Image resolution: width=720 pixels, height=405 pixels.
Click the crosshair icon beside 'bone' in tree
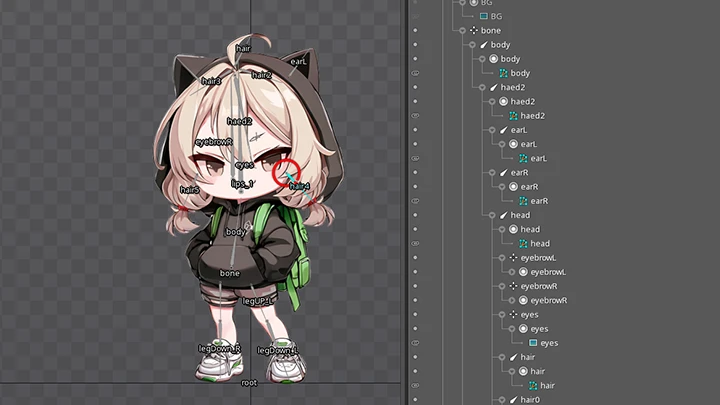(x=474, y=30)
